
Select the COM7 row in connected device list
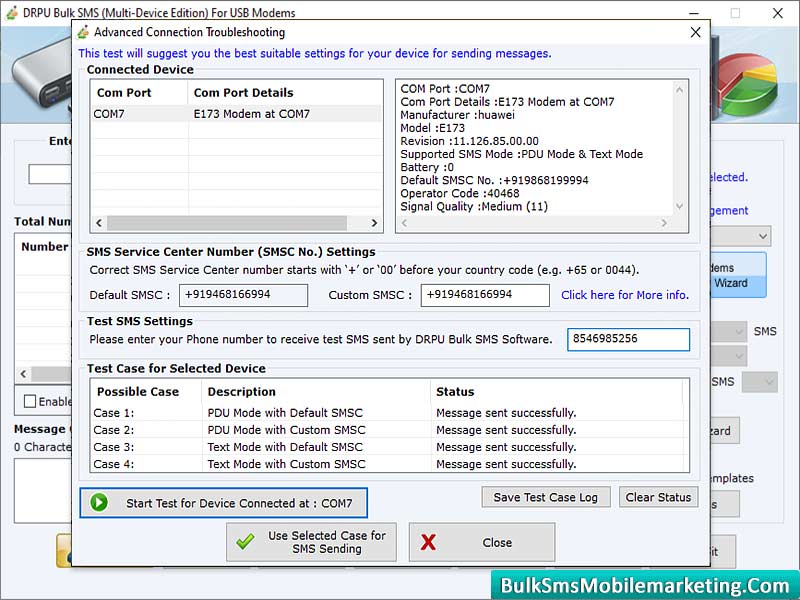[236, 114]
